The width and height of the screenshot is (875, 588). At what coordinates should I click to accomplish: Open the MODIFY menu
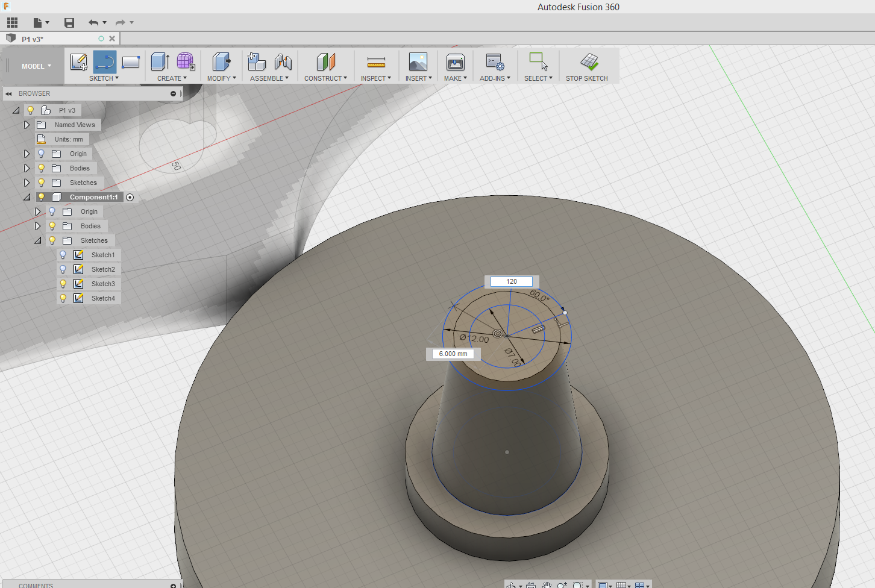click(x=221, y=78)
